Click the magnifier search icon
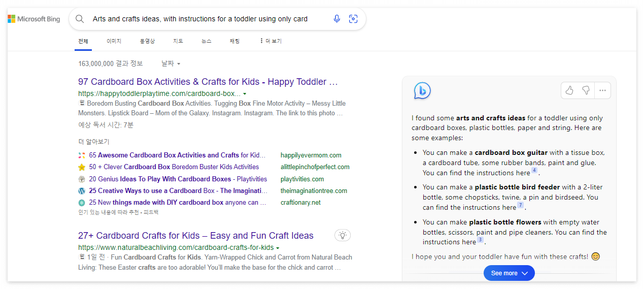The height and width of the screenshot is (289, 644). [80, 19]
